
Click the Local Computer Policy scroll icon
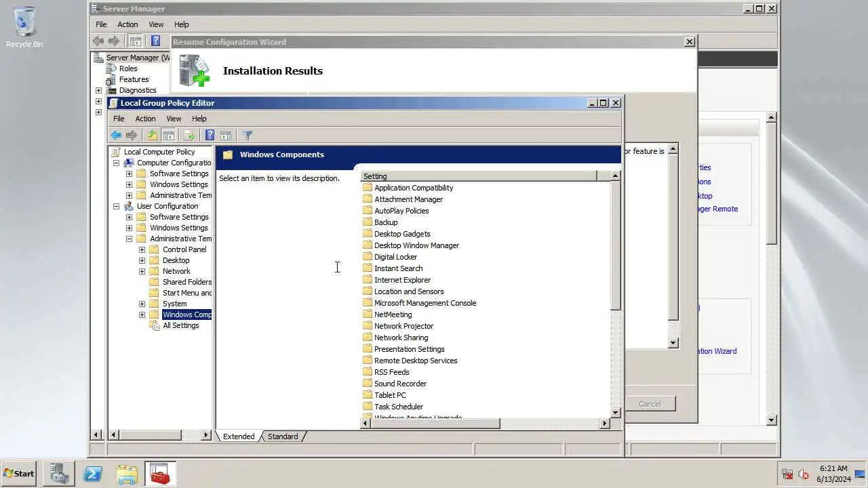(x=115, y=152)
